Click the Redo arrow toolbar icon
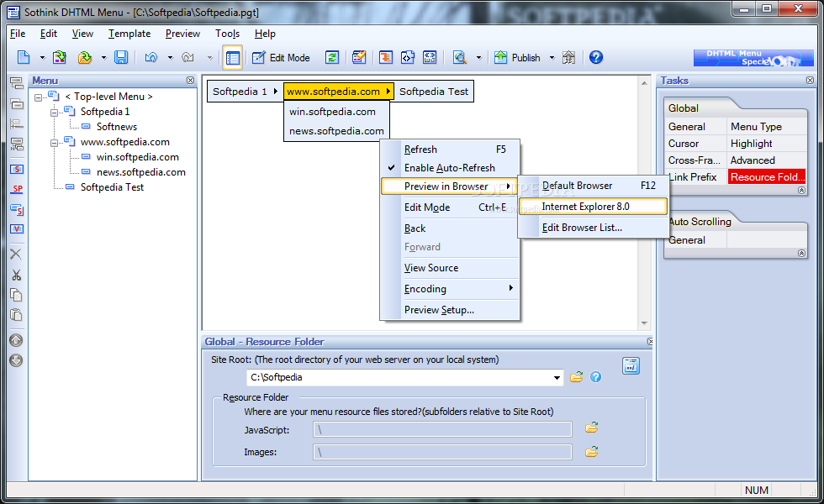 [x=188, y=57]
